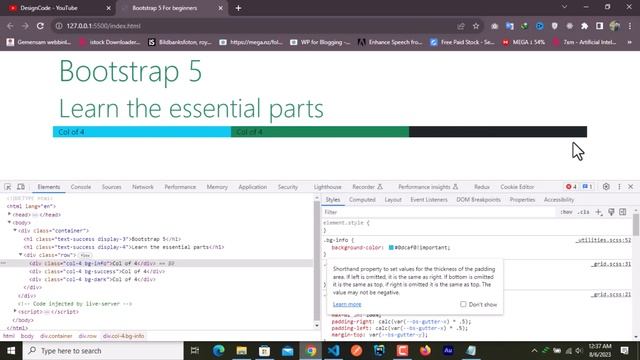Screen dimensions: 640x360
Task: Select the col-4 bg-success div node
Action: [x=97, y=271]
